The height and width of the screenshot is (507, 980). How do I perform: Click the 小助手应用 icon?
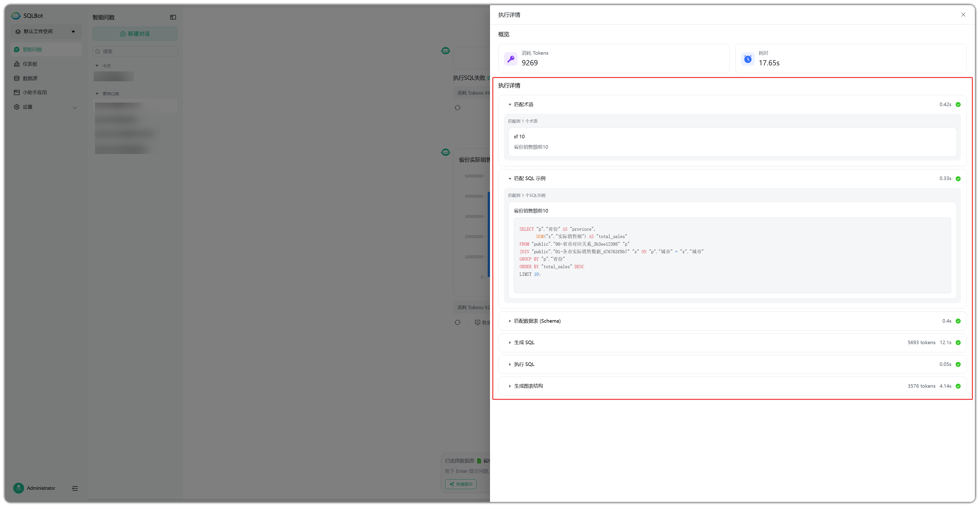pyautogui.click(x=17, y=92)
